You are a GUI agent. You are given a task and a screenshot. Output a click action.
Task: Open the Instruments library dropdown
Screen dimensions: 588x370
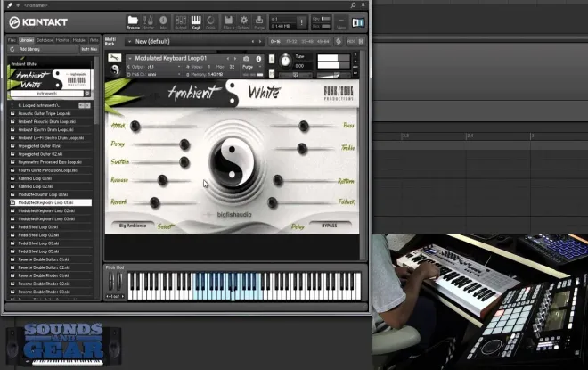[x=47, y=93]
